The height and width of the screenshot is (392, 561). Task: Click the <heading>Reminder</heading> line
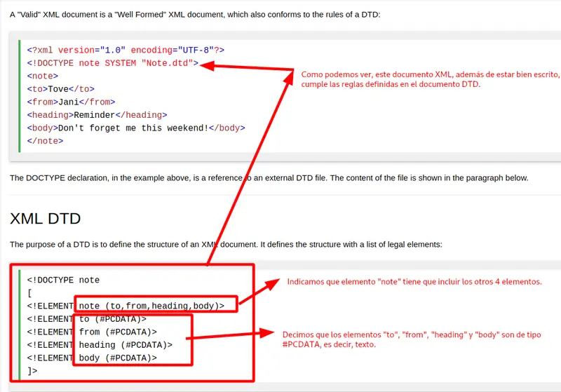coord(97,115)
